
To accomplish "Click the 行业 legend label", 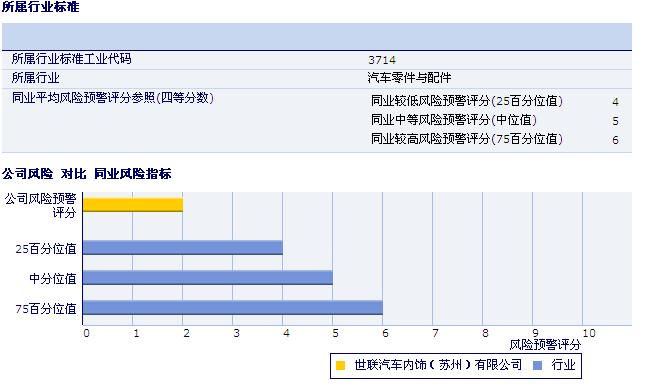I will [x=563, y=365].
